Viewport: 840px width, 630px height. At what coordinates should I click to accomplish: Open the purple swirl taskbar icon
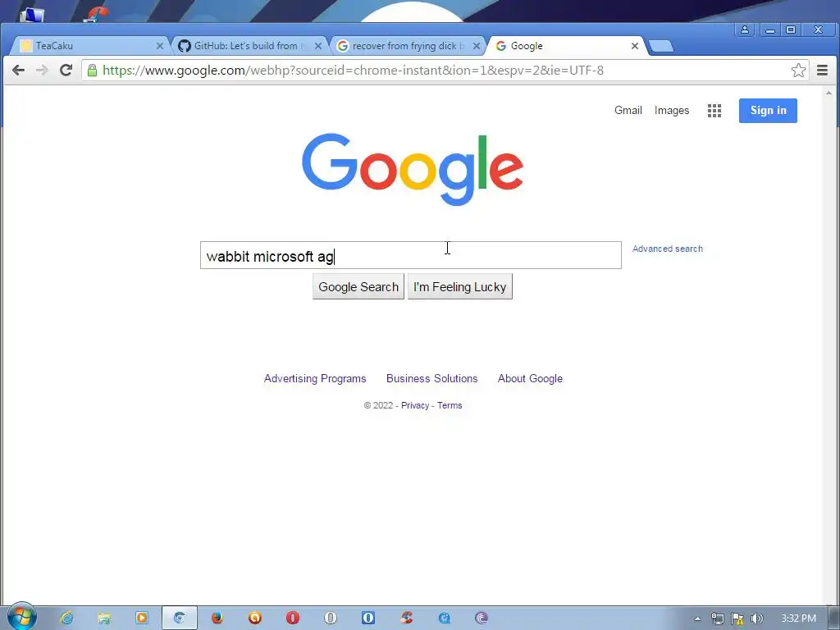[x=482, y=619]
